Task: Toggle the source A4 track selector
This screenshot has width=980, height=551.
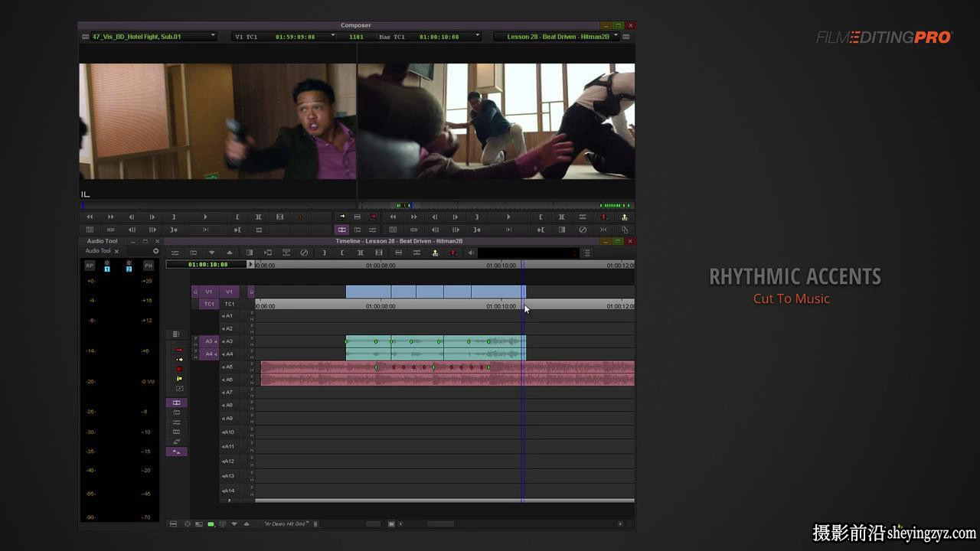Action: tap(208, 354)
